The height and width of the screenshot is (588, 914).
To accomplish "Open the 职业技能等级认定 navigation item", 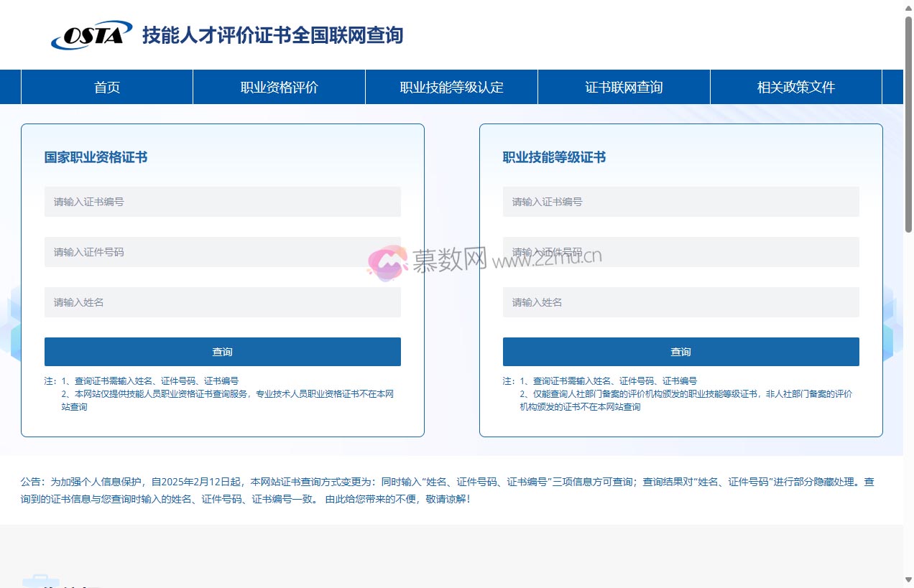I will tap(451, 87).
